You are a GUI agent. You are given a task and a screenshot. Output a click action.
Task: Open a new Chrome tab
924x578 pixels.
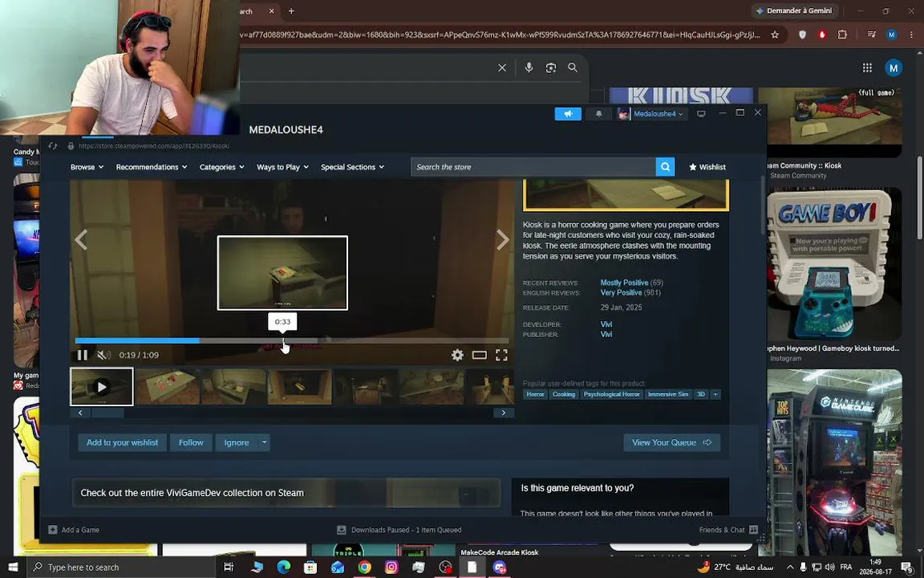[x=291, y=11]
